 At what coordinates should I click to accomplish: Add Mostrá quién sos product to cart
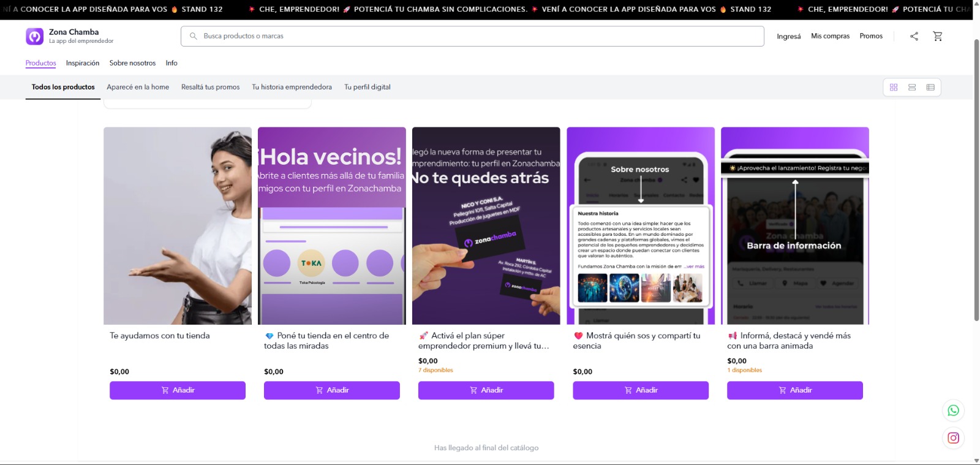641,390
